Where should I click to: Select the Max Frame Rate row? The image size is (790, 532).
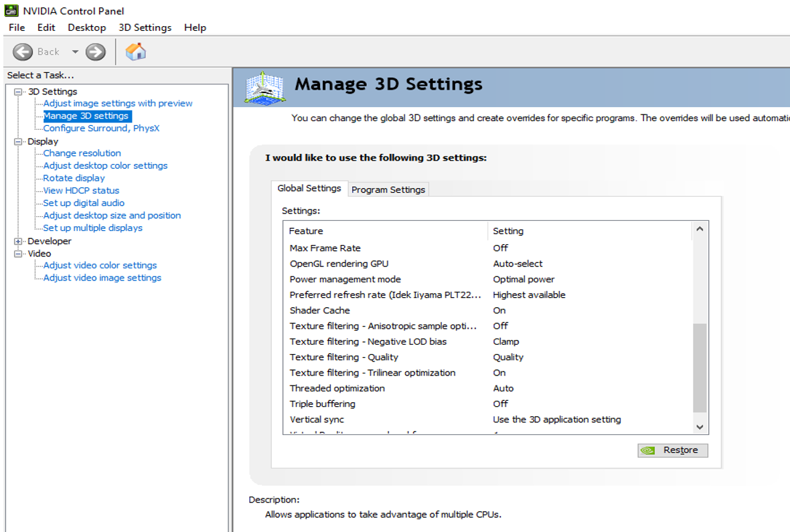(487, 248)
